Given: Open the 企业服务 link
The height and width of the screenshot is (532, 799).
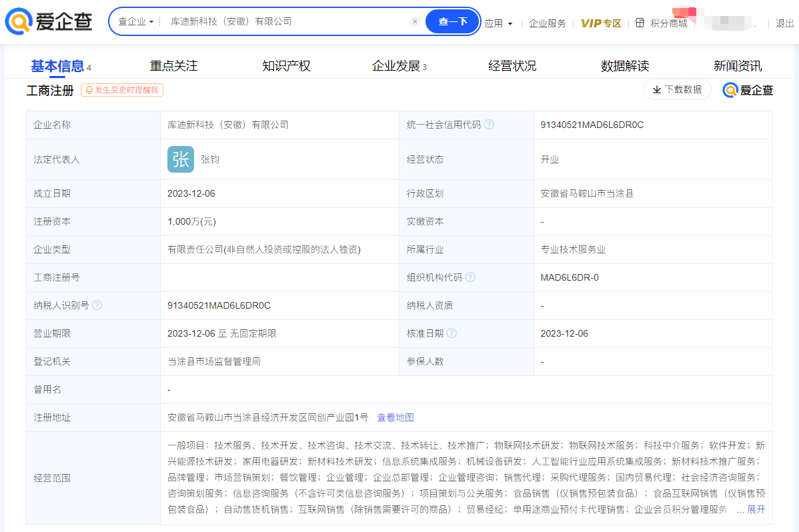Looking at the screenshot, I should (548, 23).
